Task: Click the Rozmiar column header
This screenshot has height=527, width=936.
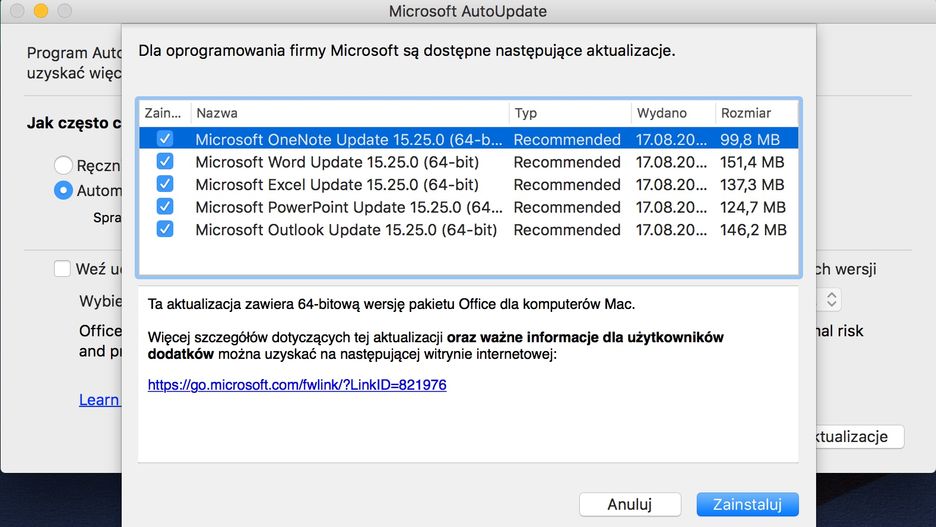Action: click(756, 113)
